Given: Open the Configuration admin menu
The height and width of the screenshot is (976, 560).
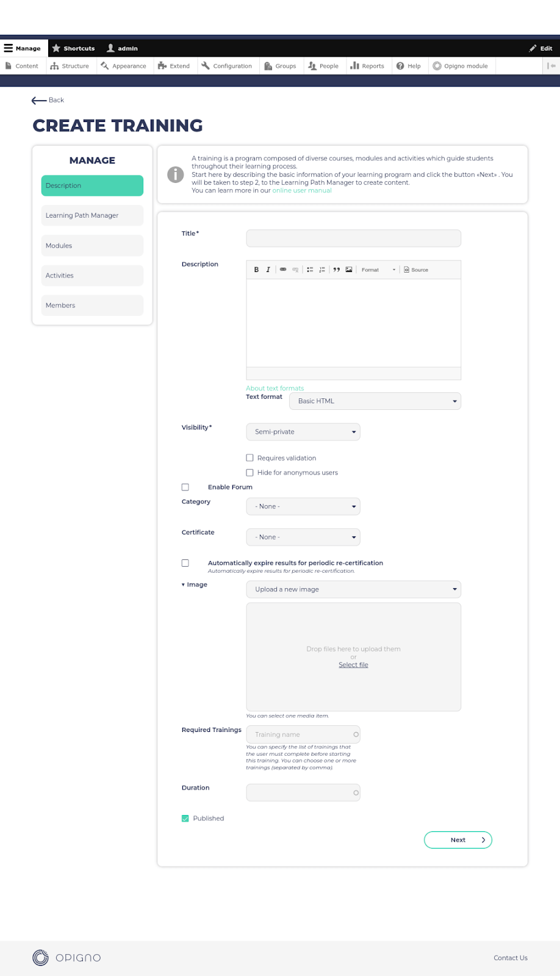Looking at the screenshot, I should click(227, 66).
